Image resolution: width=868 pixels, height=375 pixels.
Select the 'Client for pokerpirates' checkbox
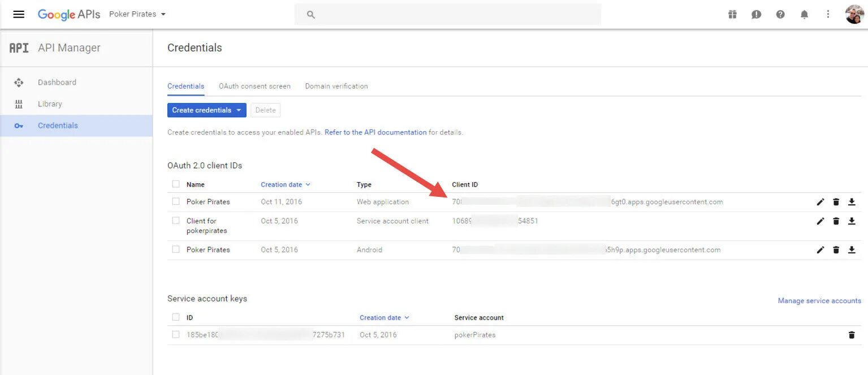click(x=176, y=221)
